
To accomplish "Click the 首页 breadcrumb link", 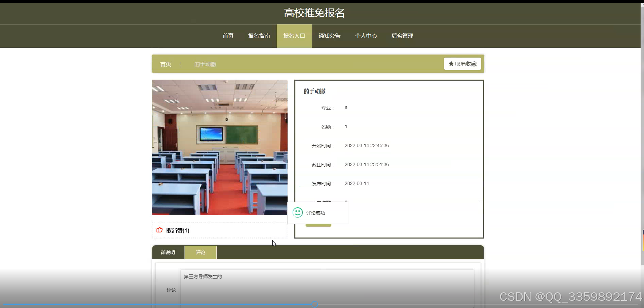I will coord(165,64).
